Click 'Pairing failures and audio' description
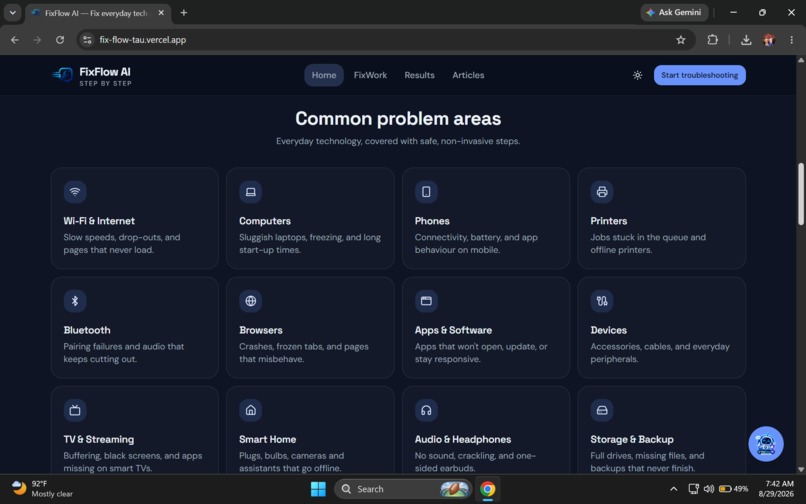 (123, 353)
